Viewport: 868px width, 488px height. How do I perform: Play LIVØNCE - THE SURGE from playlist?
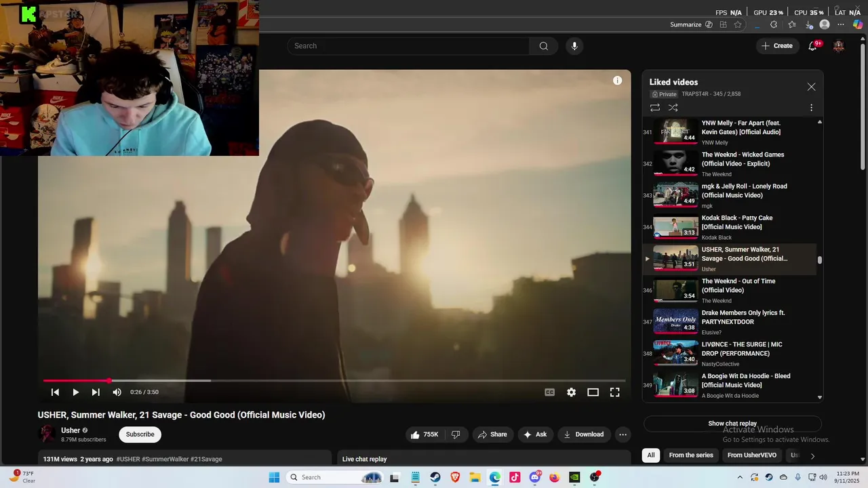click(730, 354)
